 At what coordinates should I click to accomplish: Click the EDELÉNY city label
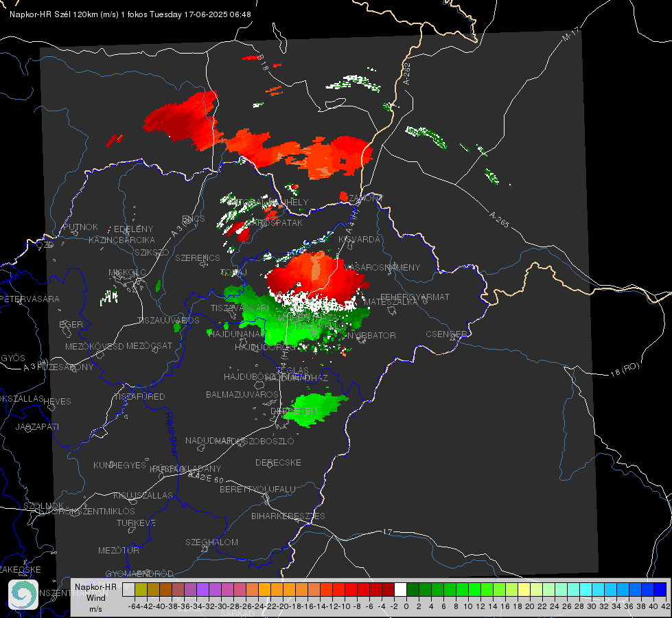click(133, 229)
